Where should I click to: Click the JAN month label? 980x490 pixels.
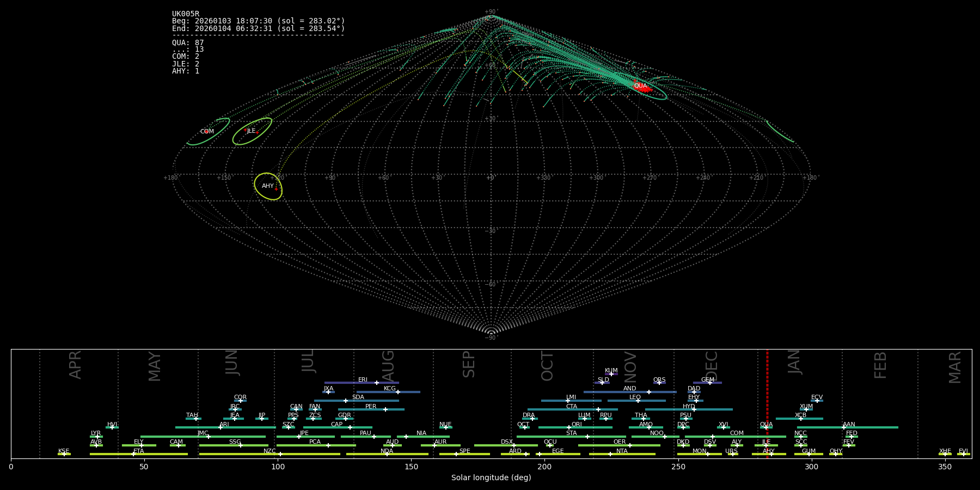coord(794,362)
